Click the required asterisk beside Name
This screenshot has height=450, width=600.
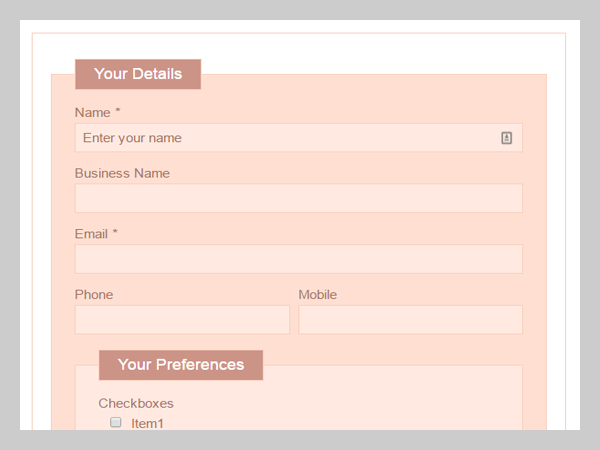118,112
